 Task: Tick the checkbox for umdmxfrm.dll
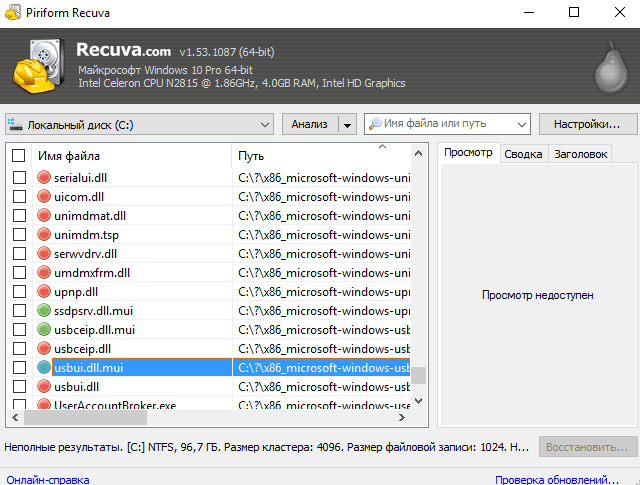click(x=19, y=272)
